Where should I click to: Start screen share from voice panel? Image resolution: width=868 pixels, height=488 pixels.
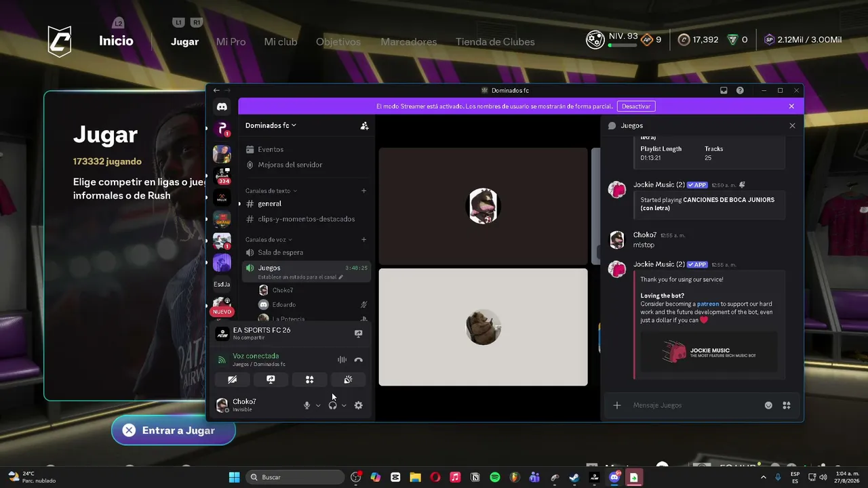click(271, 380)
